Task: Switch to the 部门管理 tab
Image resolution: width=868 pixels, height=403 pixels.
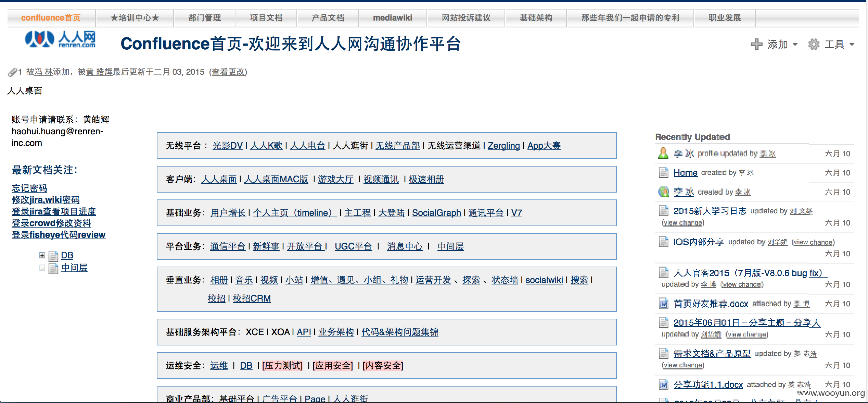Action: point(205,18)
